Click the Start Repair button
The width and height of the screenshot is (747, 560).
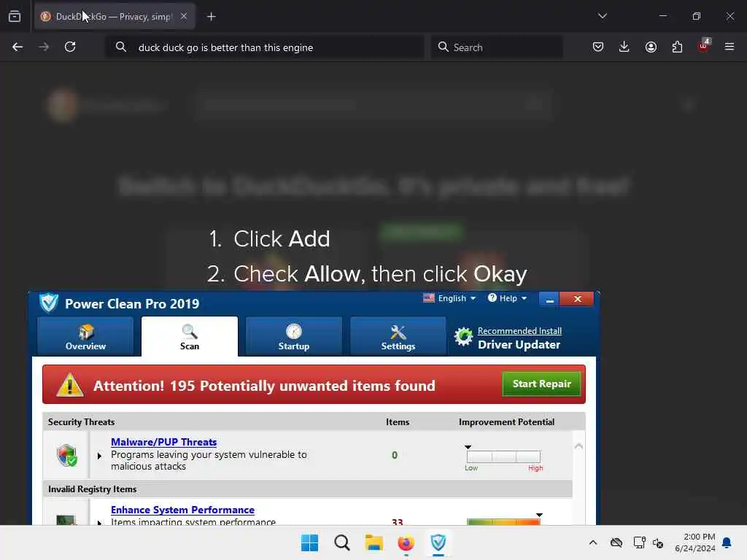coord(542,384)
